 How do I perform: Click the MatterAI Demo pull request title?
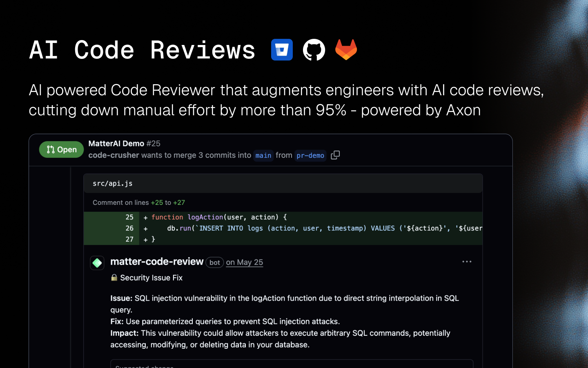(x=116, y=144)
